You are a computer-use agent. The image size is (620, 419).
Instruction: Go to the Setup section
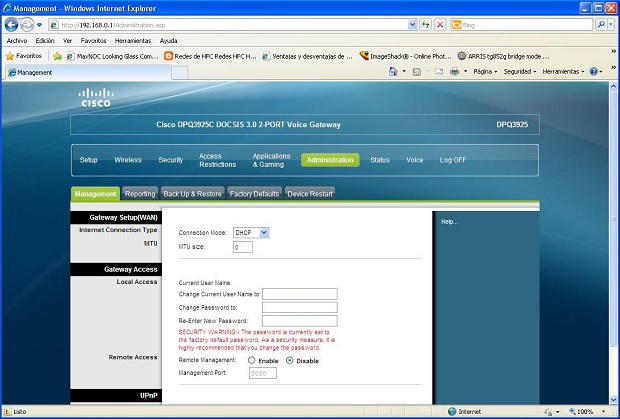point(88,160)
